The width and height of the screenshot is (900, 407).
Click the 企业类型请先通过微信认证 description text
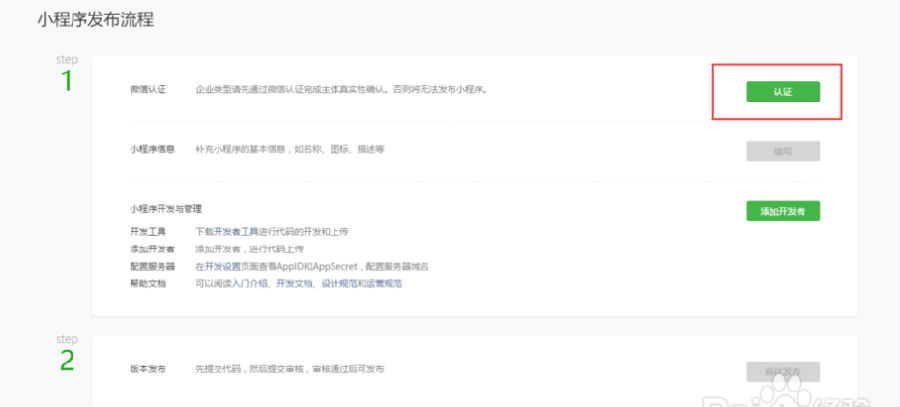[342, 90]
